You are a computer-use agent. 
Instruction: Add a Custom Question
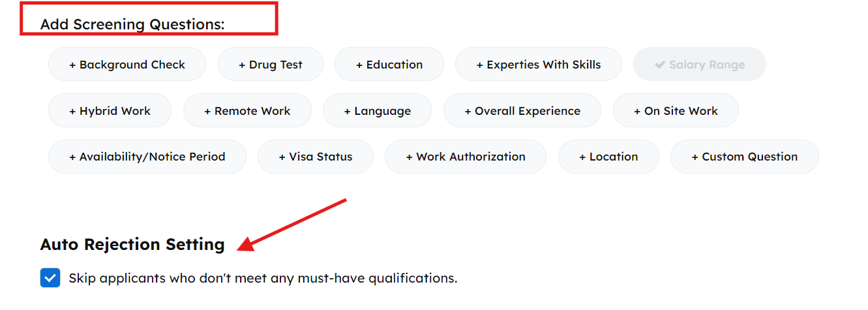745,157
